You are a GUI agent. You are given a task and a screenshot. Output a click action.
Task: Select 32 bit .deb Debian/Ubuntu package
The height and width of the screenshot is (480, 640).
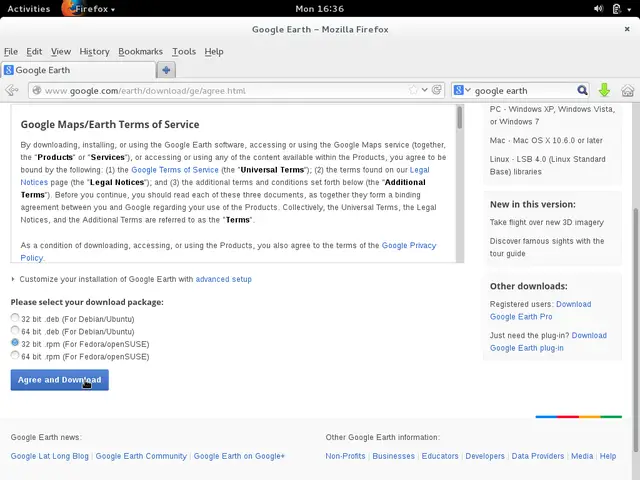click(15, 318)
